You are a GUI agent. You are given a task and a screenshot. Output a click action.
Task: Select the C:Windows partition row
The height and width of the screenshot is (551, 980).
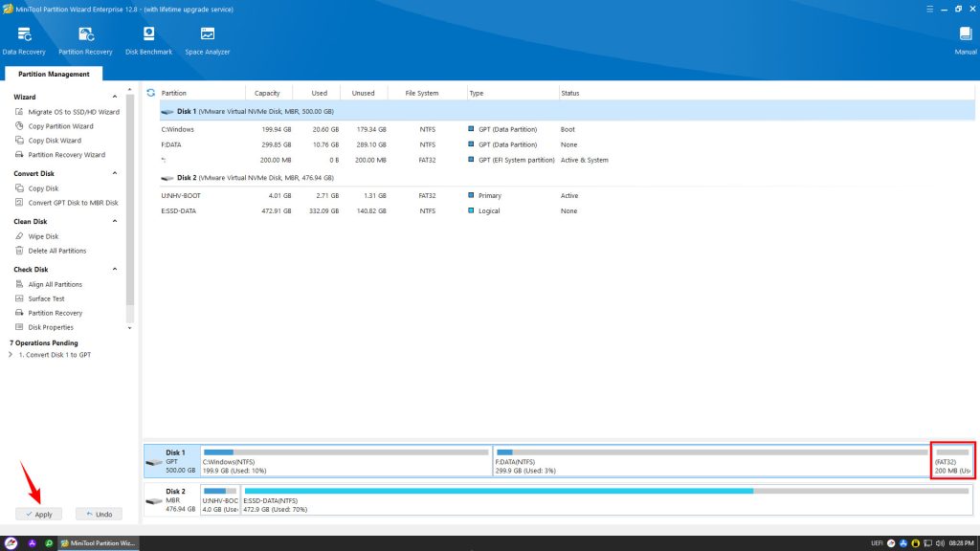(567, 129)
